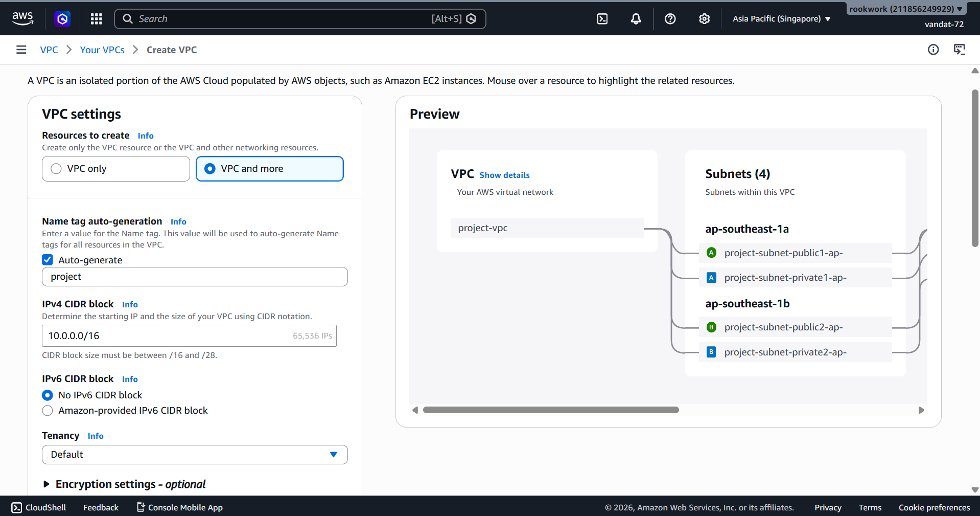
Task: Click the blue A icon for private1 subnet
Action: click(x=711, y=278)
